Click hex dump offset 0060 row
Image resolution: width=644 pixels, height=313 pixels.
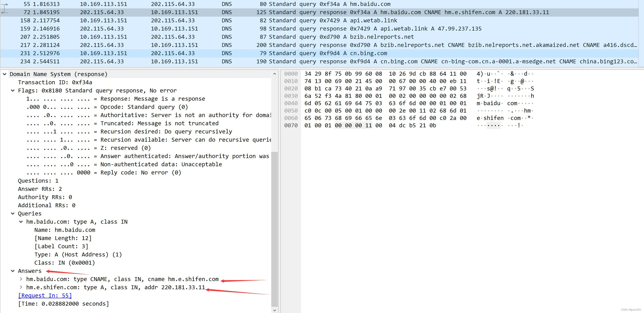point(291,118)
